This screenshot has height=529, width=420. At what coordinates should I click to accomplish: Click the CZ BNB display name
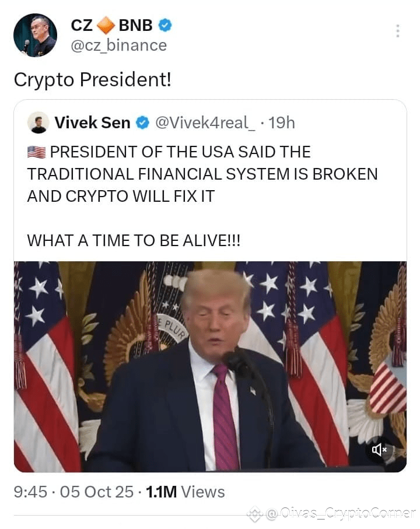(x=111, y=25)
